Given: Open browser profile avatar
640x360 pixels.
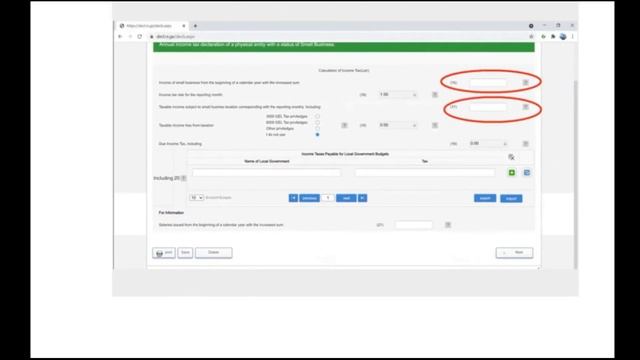Looking at the screenshot, I should tap(563, 36).
